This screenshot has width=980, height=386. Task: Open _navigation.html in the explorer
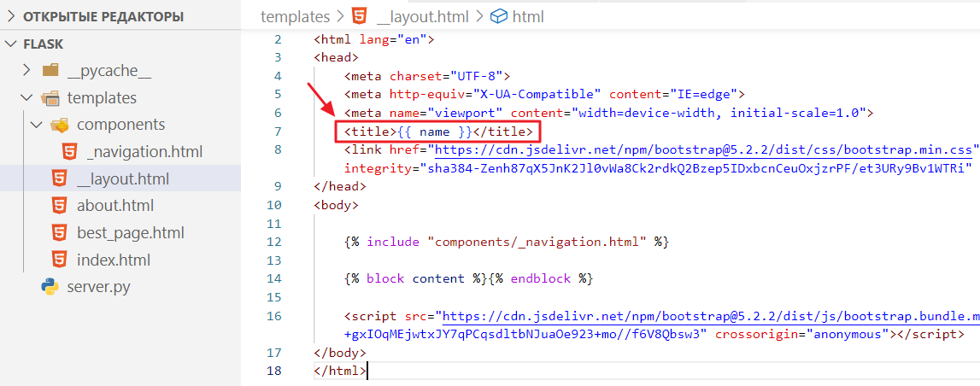145,152
